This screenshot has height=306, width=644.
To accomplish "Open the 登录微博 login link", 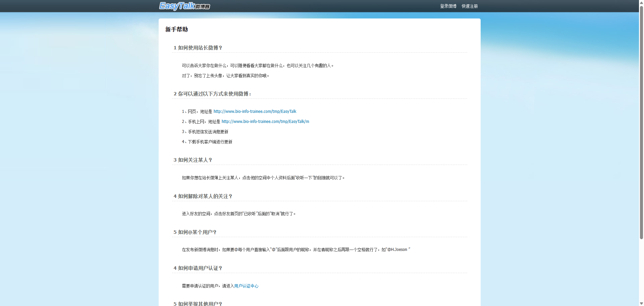I will 448,6.
